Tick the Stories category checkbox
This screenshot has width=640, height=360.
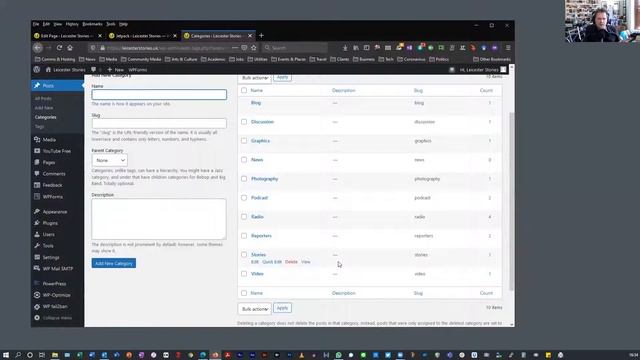244,255
